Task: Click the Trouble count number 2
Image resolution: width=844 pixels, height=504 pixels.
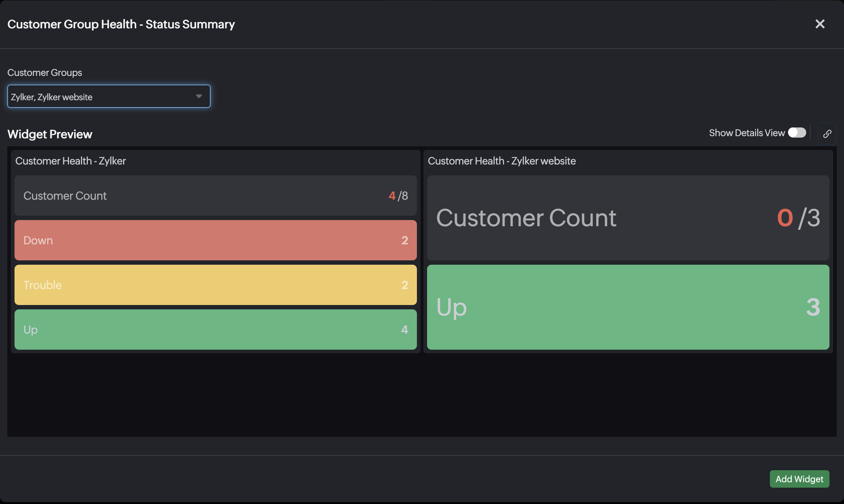Action: point(405,285)
